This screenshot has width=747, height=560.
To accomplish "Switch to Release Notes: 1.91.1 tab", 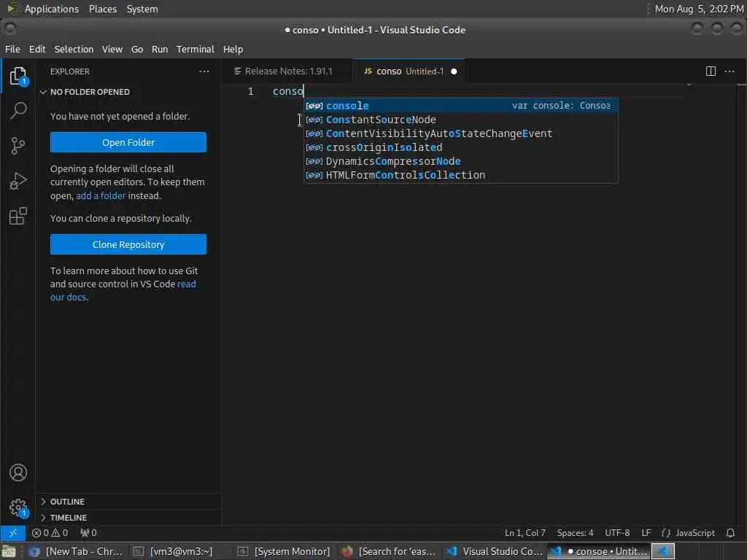I will 287,71.
